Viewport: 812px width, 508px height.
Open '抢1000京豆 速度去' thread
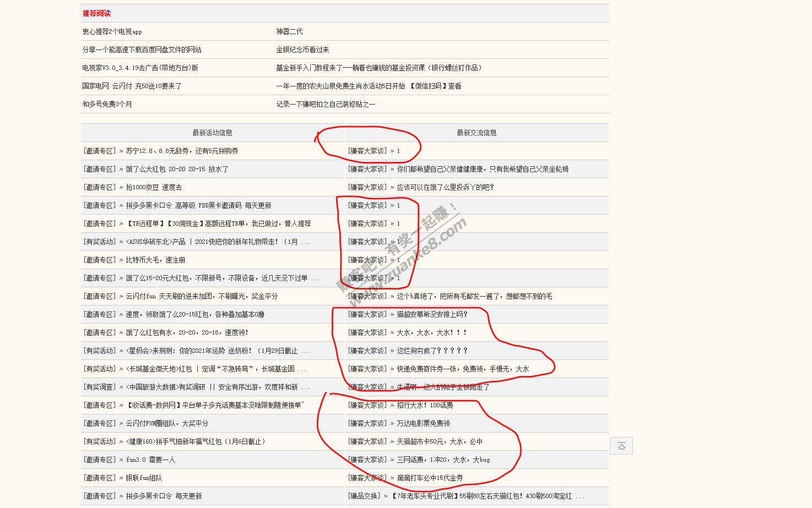[x=154, y=187]
